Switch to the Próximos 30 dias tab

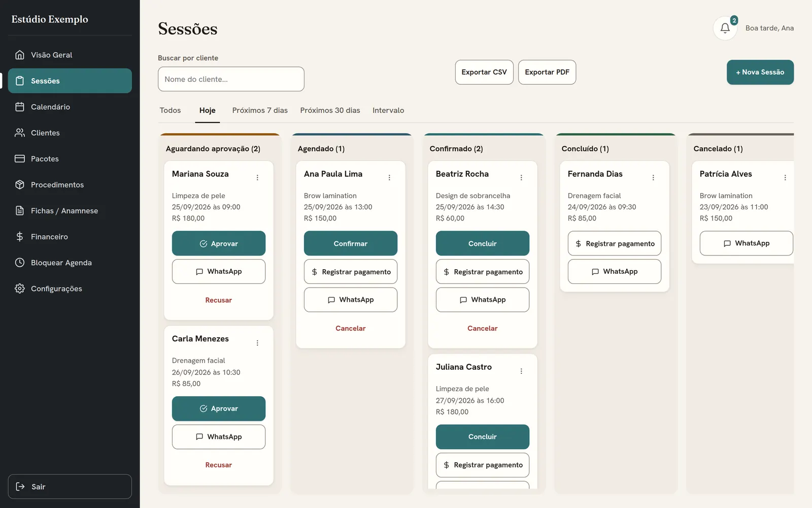click(x=330, y=110)
